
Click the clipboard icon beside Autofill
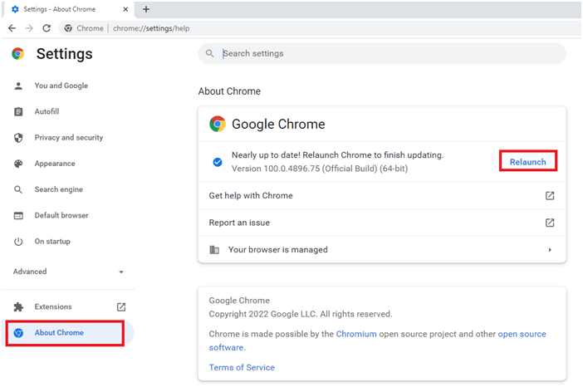coord(18,111)
